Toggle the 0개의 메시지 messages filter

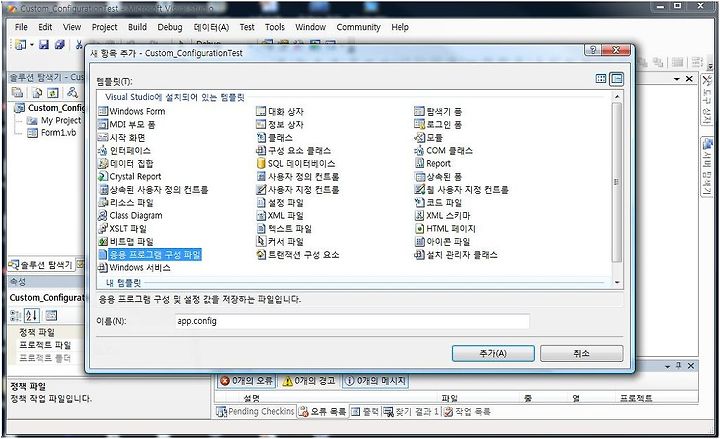point(376,381)
